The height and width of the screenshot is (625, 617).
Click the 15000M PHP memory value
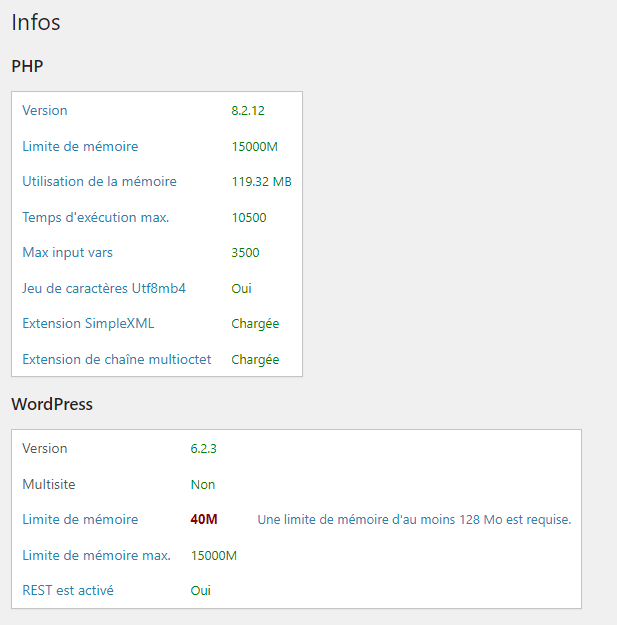tap(255, 146)
